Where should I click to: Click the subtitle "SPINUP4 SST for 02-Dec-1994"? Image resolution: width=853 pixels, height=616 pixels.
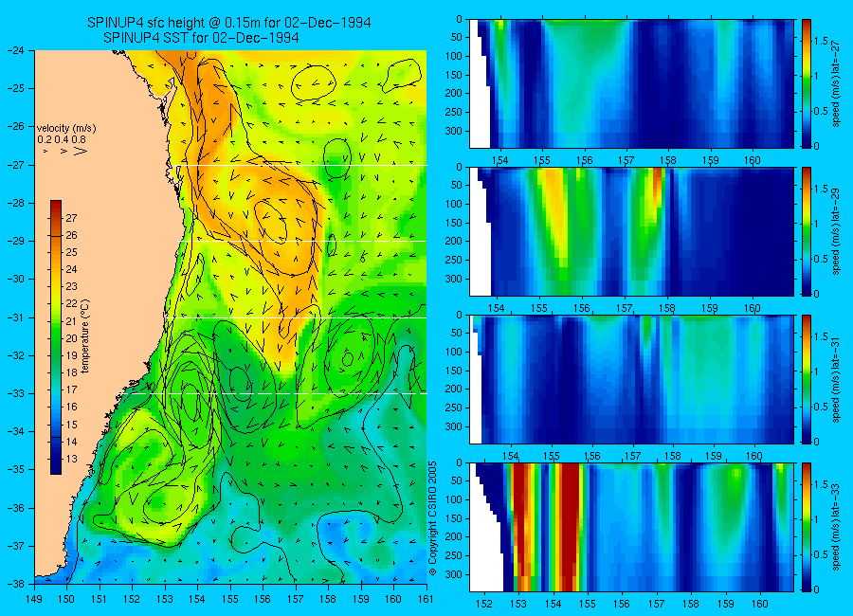[201, 38]
